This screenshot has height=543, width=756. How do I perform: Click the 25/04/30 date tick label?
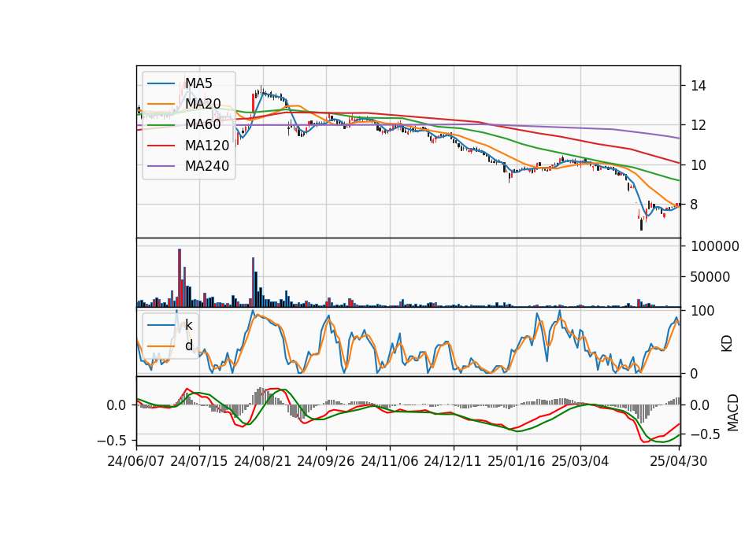[679, 461]
